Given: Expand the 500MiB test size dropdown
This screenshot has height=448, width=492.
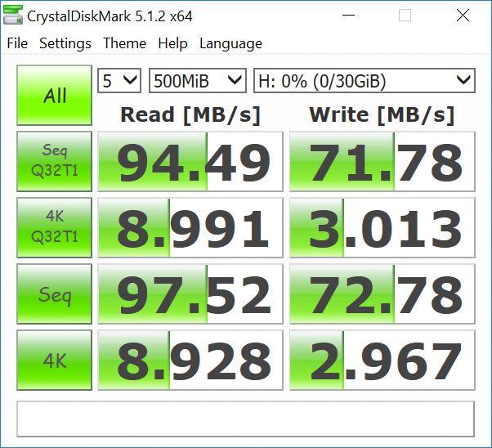Looking at the screenshot, I should (197, 80).
